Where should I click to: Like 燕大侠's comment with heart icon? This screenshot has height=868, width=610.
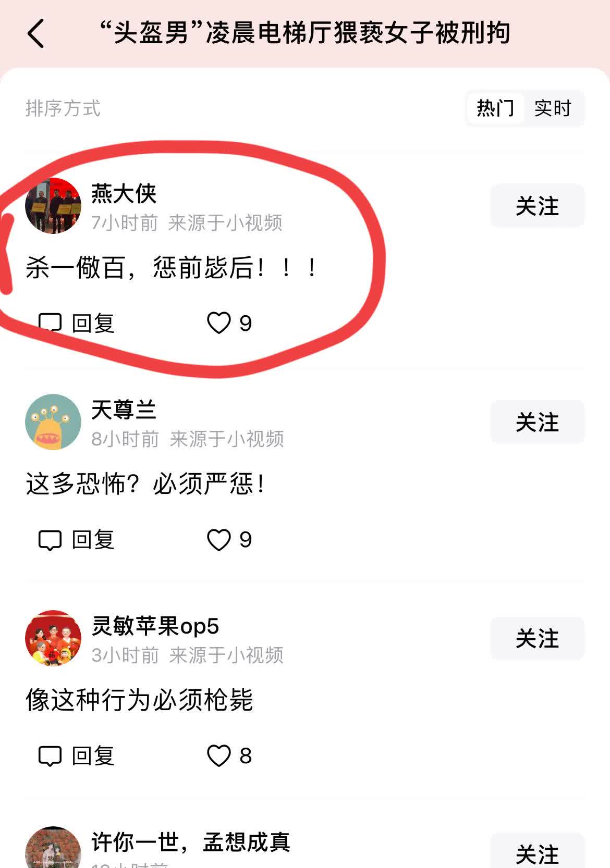pos(218,323)
